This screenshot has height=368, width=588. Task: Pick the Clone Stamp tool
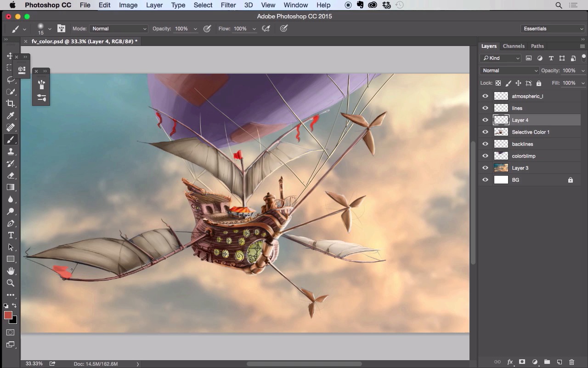tap(11, 151)
